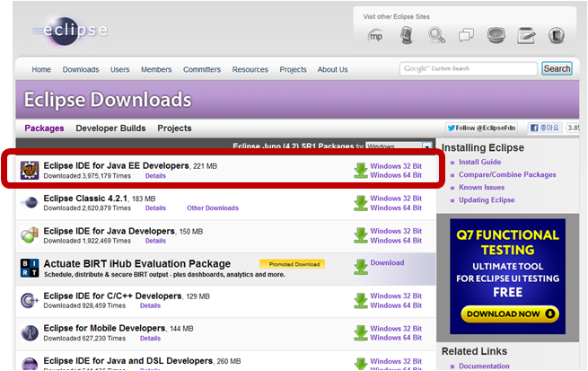Switch to the Developer Builds tab

tap(110, 128)
